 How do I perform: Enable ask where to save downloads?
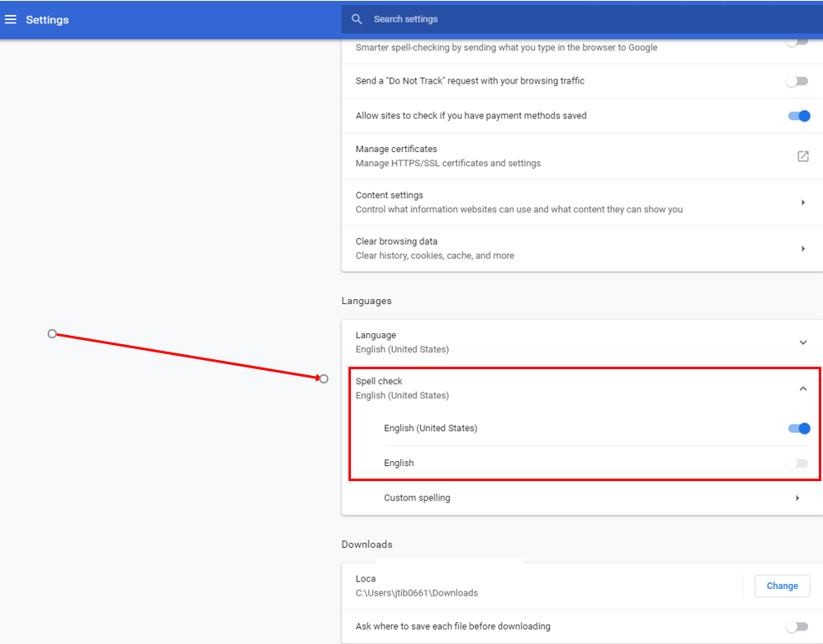(798, 626)
